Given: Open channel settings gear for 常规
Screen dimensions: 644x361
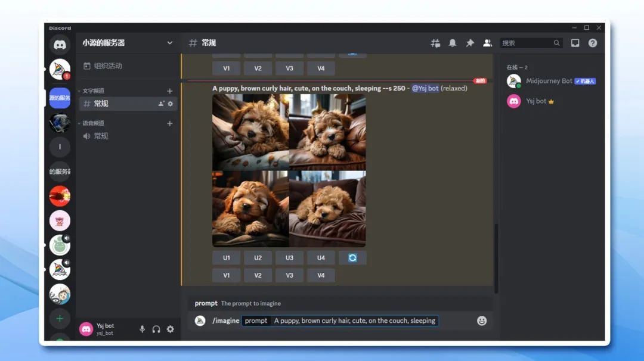Looking at the screenshot, I should (171, 104).
